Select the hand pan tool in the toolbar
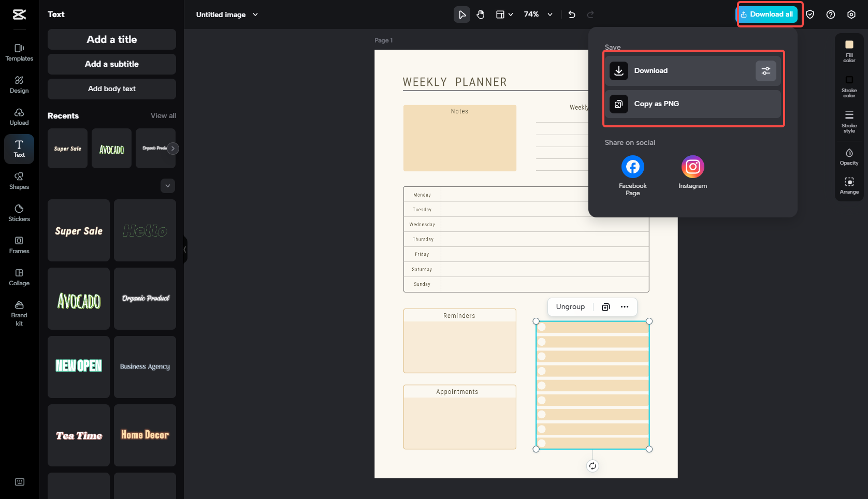 481,14
